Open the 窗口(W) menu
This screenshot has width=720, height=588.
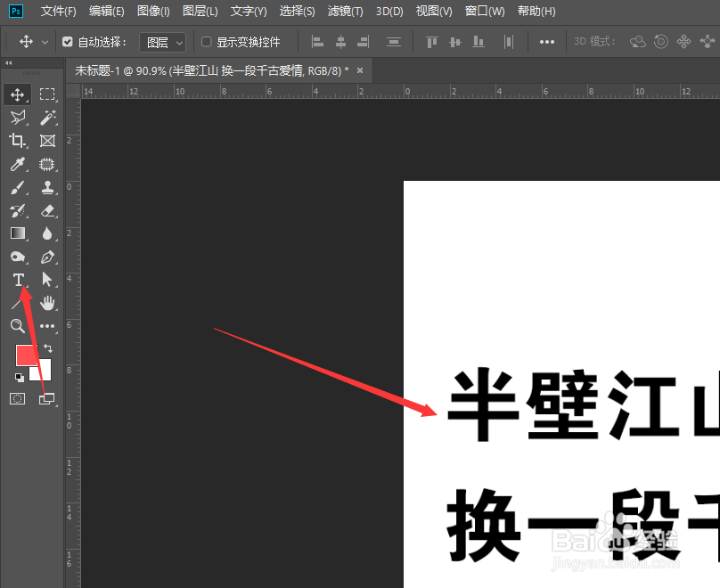[x=485, y=11]
